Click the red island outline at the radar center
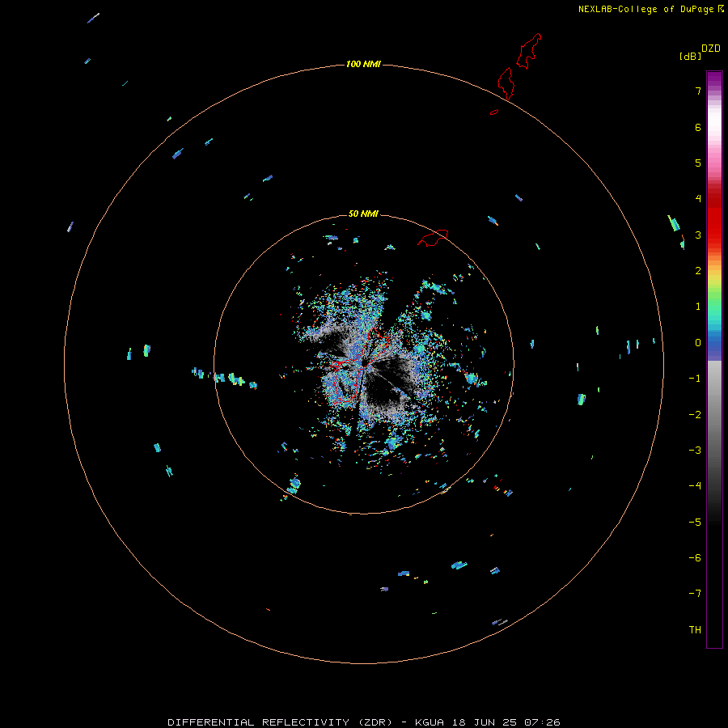The image size is (728, 728). click(x=359, y=365)
